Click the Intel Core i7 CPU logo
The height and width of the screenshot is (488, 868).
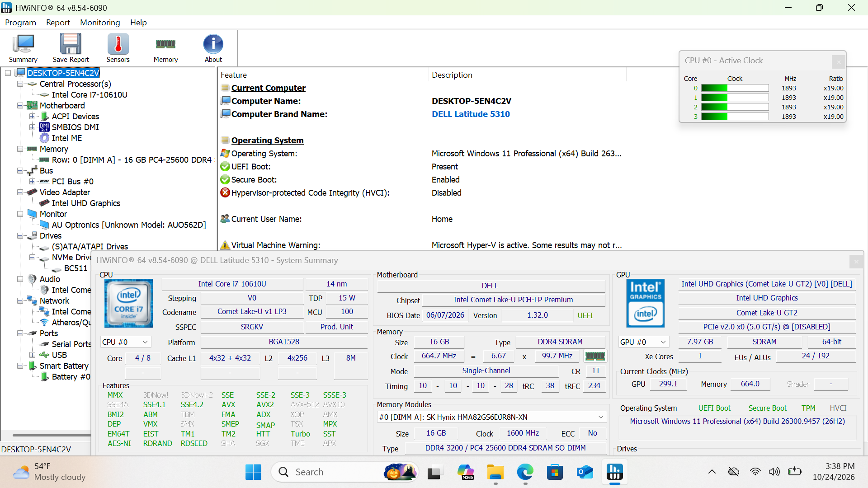[129, 303]
